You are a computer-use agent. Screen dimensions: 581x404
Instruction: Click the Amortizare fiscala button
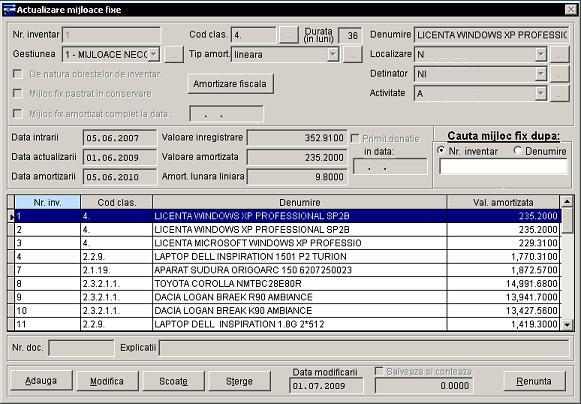(x=230, y=84)
